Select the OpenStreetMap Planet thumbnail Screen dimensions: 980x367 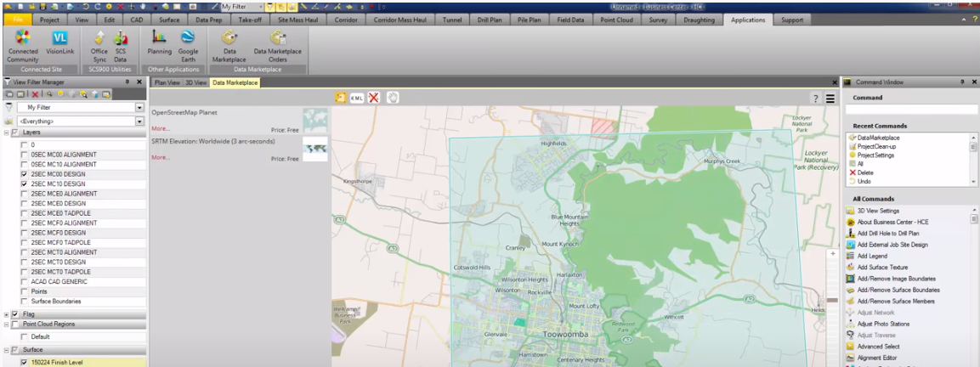[315, 120]
